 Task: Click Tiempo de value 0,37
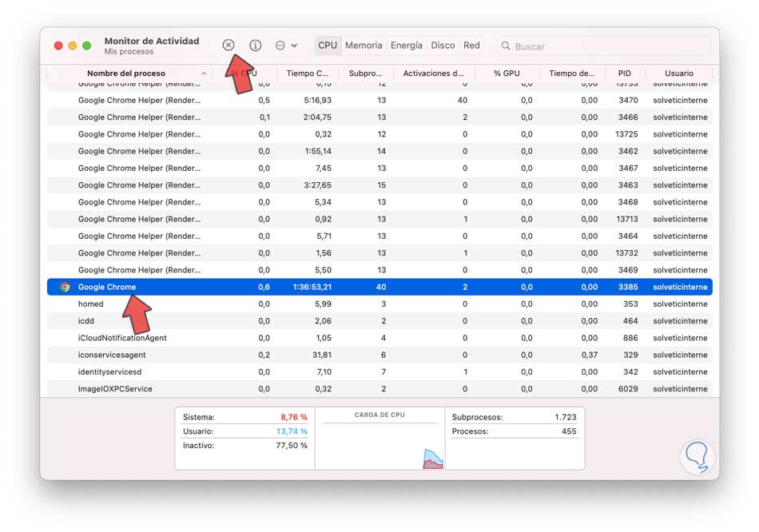point(589,355)
